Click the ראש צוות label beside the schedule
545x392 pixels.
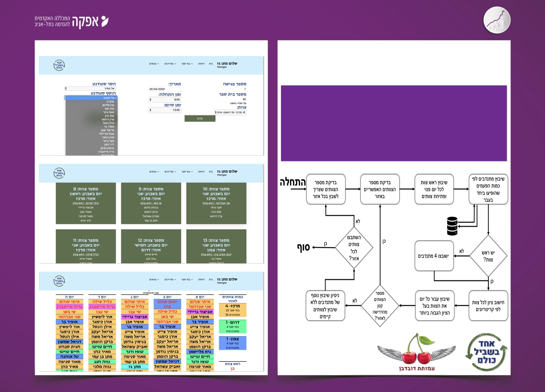pos(233,364)
